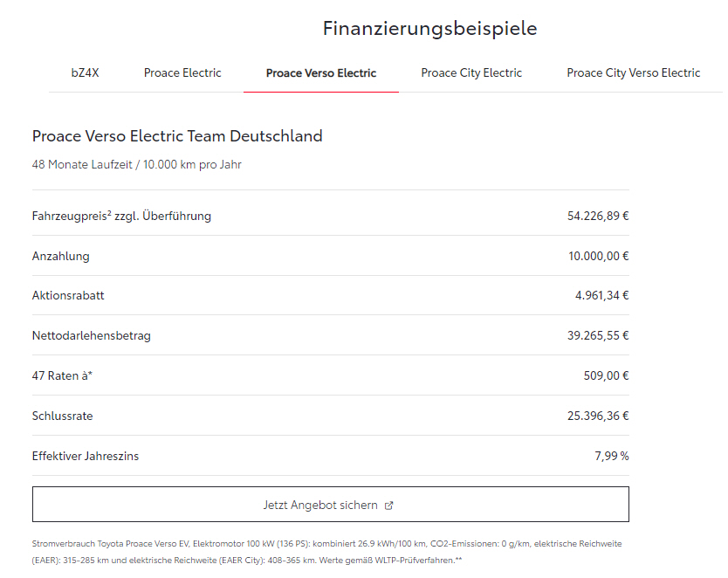Click the 7,99 % effective interest value

coord(611,456)
